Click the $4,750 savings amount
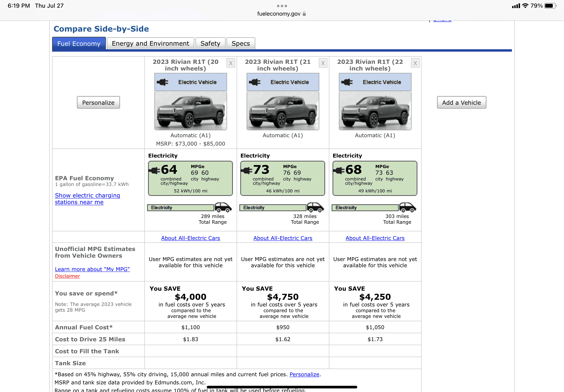 pyautogui.click(x=283, y=297)
